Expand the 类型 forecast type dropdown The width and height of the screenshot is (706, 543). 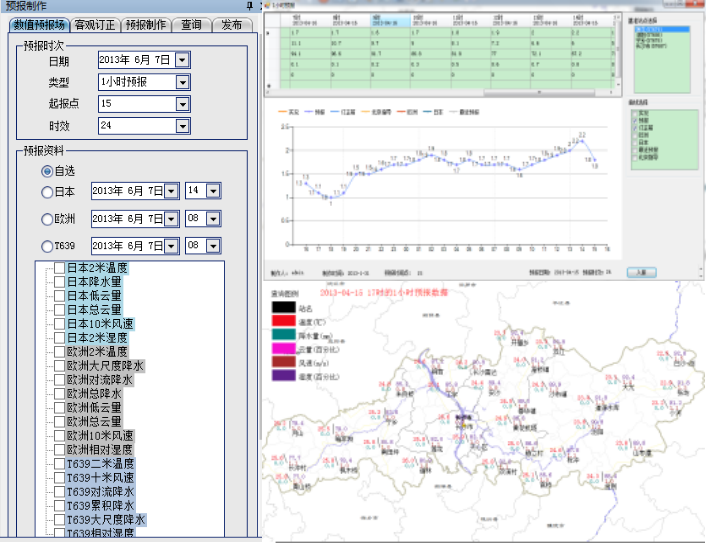182,82
